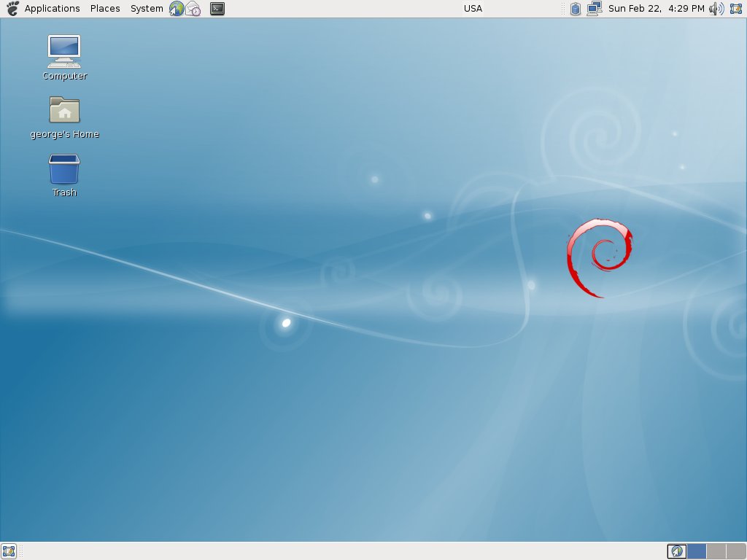Image resolution: width=747 pixels, height=560 pixels.
Task: Open the Terminal launcher in the top panel
Action: [x=217, y=9]
